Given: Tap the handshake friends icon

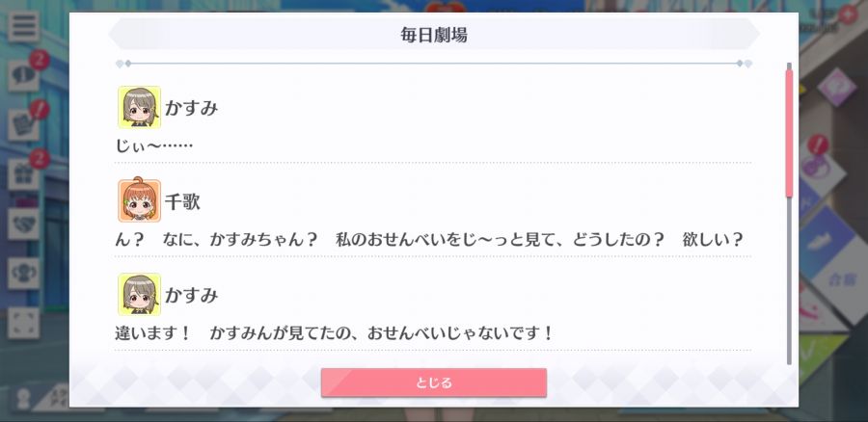Looking at the screenshot, I should [x=23, y=224].
